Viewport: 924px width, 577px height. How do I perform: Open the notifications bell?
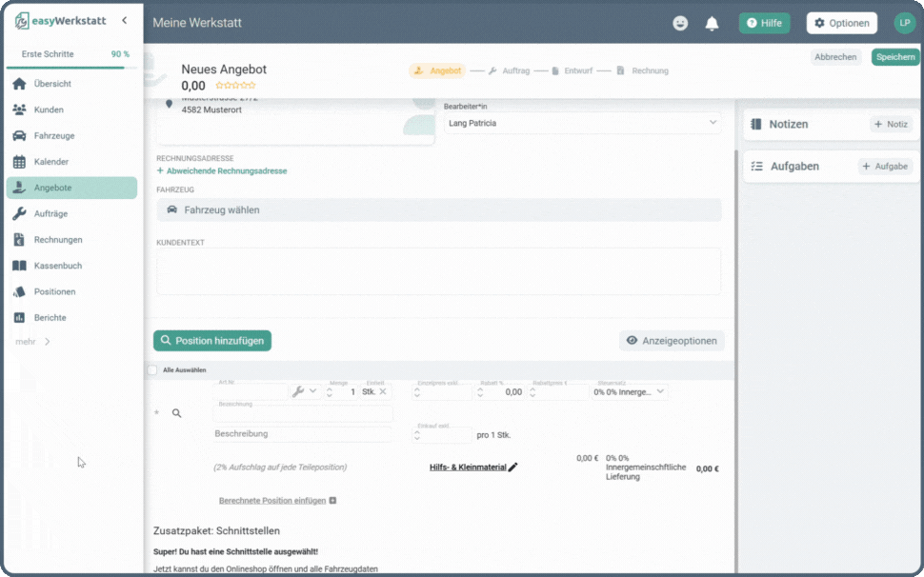pos(712,24)
